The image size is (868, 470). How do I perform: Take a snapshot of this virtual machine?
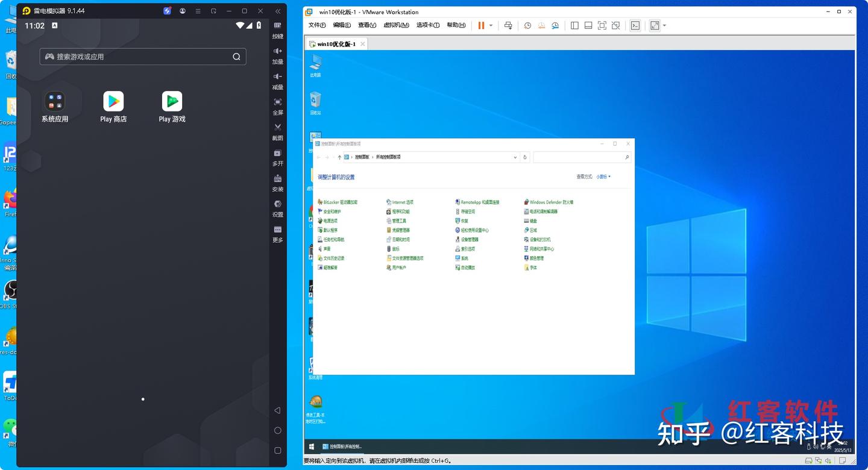click(x=527, y=25)
